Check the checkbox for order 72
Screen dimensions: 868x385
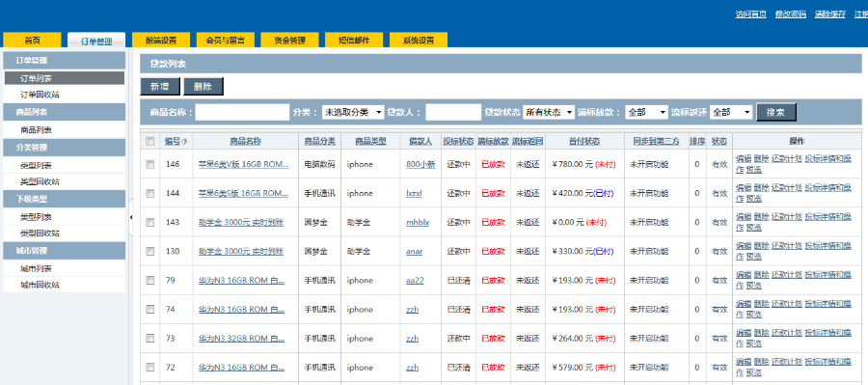click(150, 368)
